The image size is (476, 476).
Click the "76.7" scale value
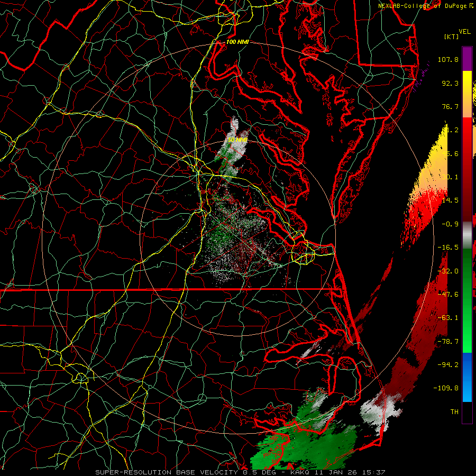click(450, 106)
